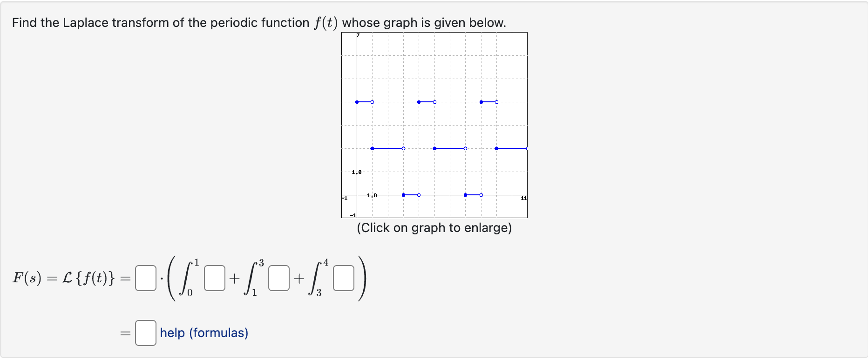This screenshot has height=359, width=868.
Task: Click the integrand box inside the integral from 3 to 4
Action: 343,278
